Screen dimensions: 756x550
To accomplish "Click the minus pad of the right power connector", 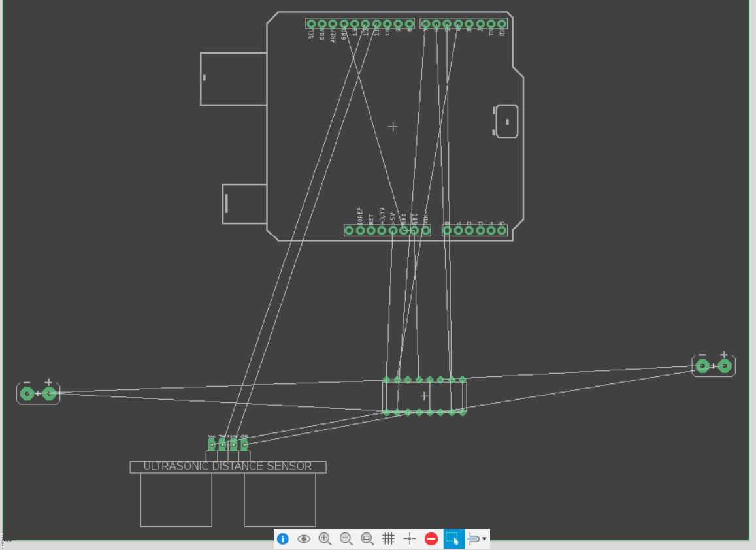I will click(701, 365).
